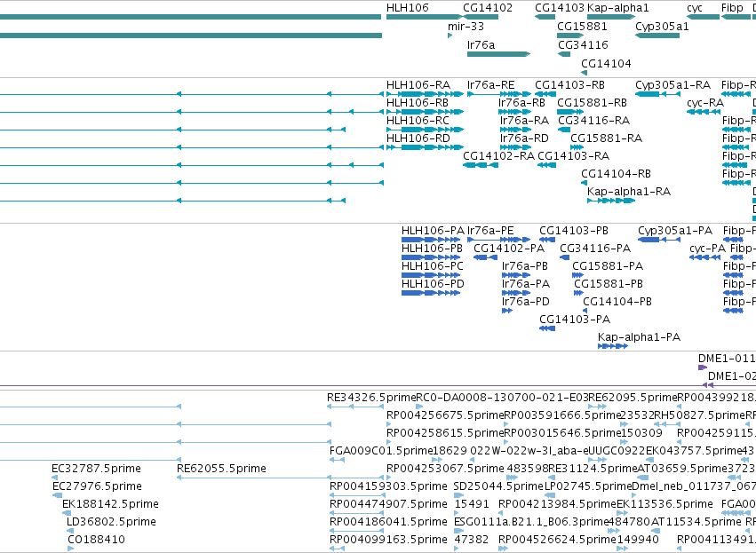Select transcript label CG15881-RA
The height and width of the screenshot is (553, 756).
point(607,138)
